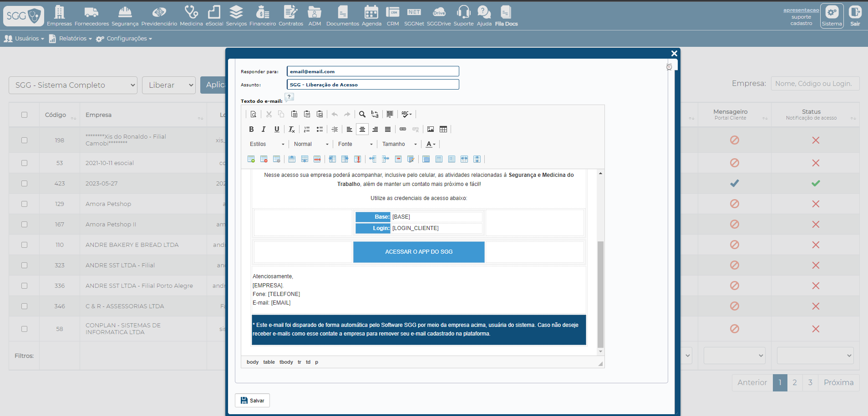Expand the Fonte font dropdown
The height and width of the screenshot is (416, 868).
(355, 144)
